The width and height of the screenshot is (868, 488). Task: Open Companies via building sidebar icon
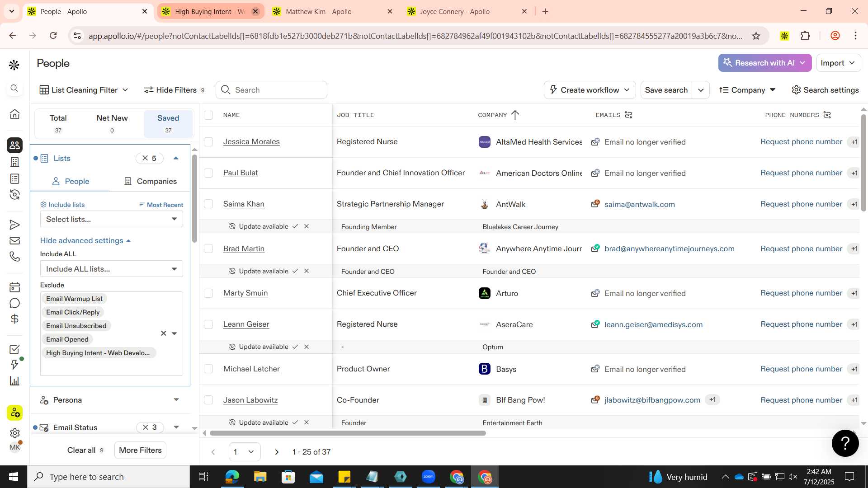click(14, 162)
